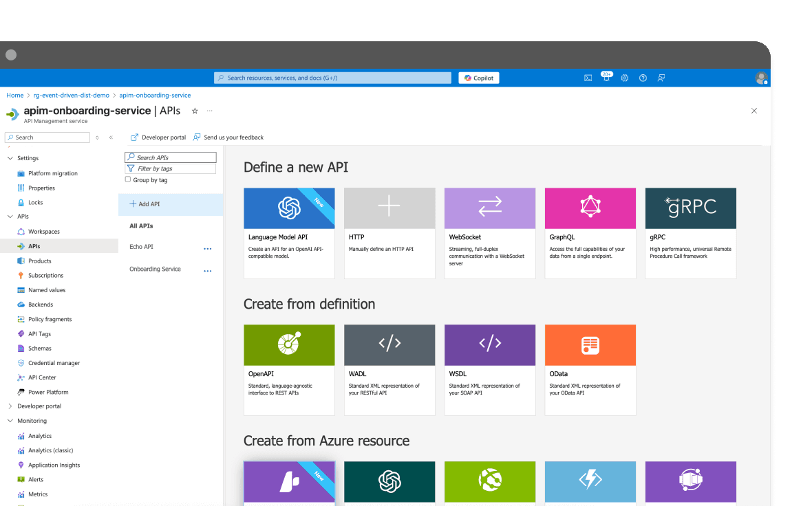Select the WSDL definition tile
This screenshot has width=812, height=506.
489,368
